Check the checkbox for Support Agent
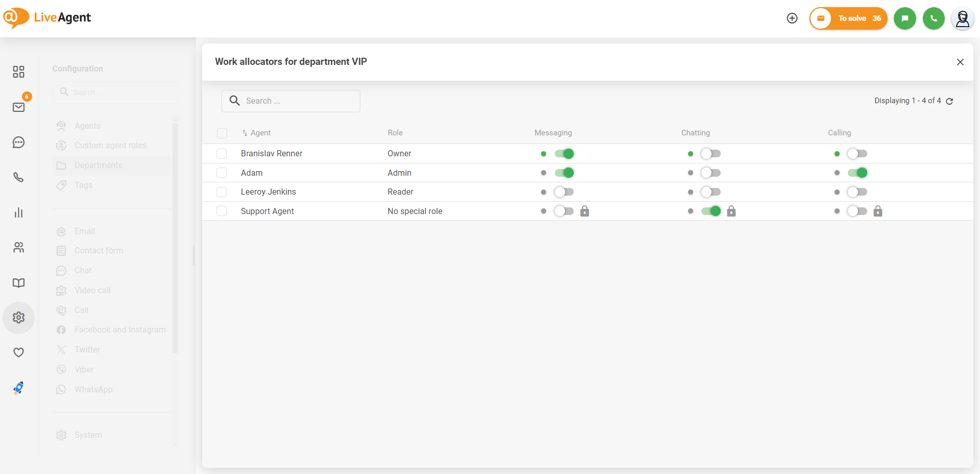This screenshot has height=474, width=980. tap(222, 211)
